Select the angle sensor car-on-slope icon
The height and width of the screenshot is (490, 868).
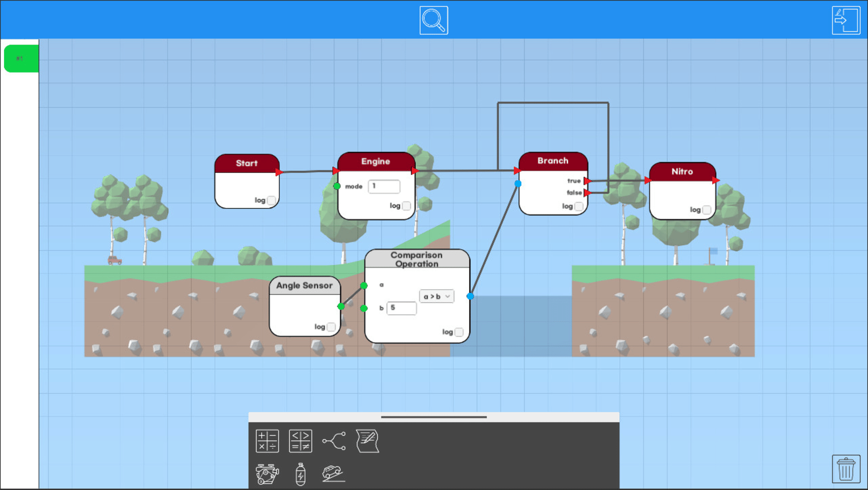pyautogui.click(x=334, y=474)
